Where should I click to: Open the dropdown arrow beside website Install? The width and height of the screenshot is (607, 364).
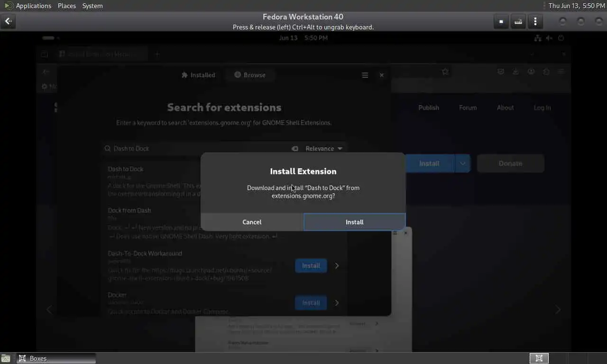point(463,163)
